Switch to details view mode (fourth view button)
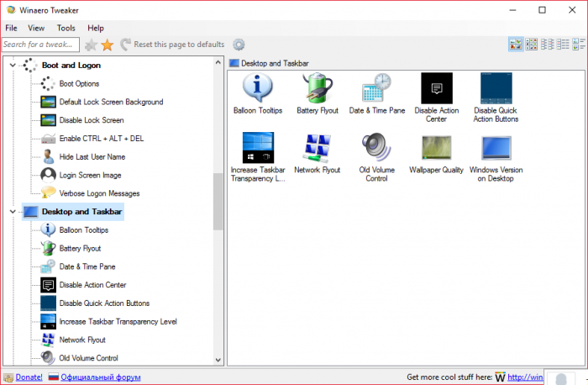 coord(563,45)
